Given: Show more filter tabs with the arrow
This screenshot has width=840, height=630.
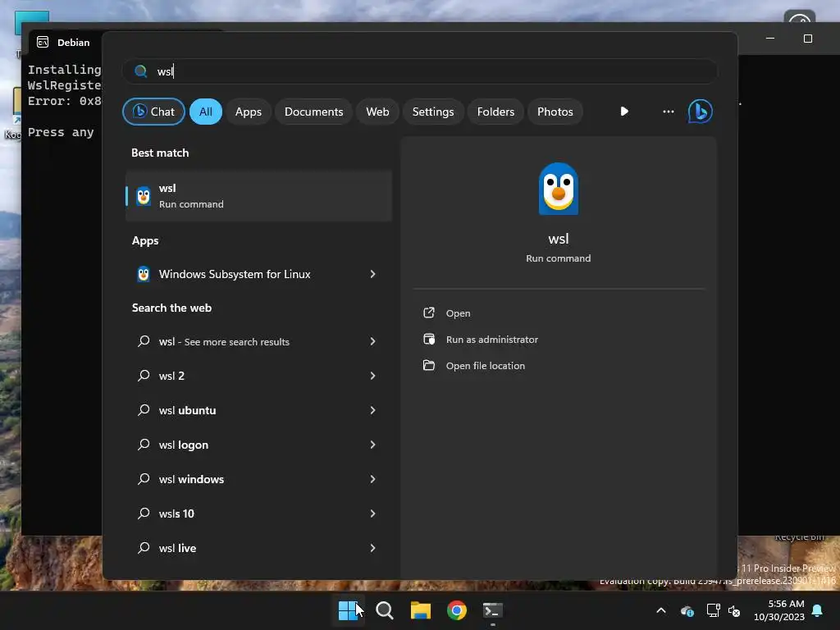Looking at the screenshot, I should tap(624, 112).
